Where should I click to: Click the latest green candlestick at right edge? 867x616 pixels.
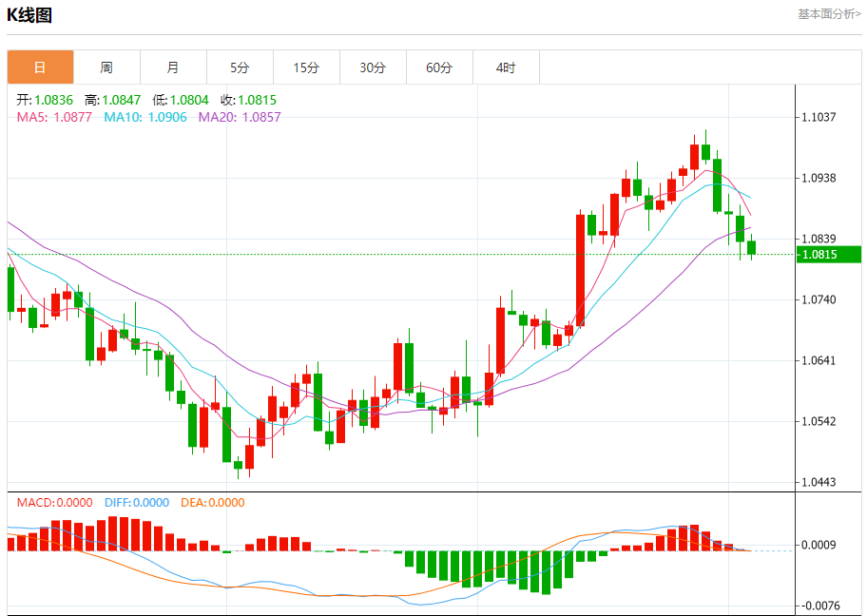pyautogui.click(x=751, y=248)
